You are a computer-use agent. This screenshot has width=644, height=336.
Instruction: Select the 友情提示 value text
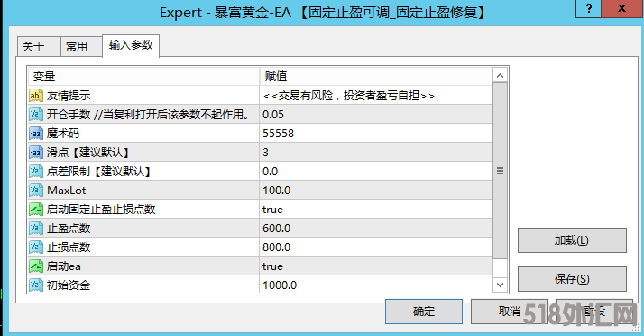[348, 96]
